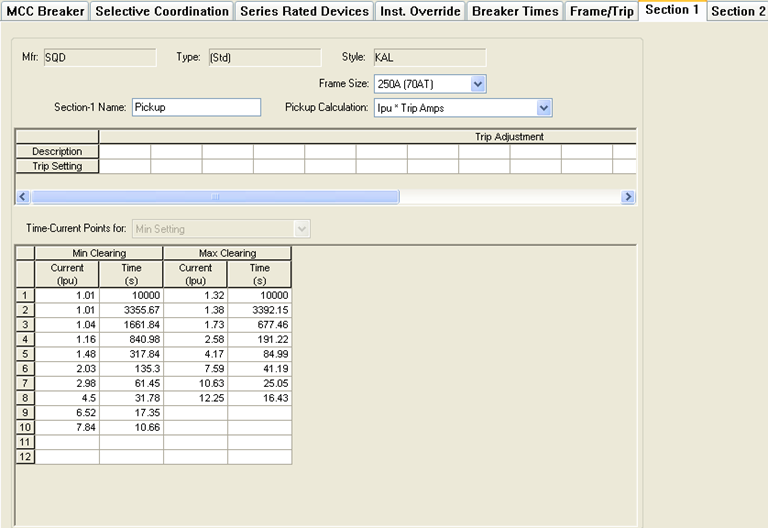Select the Series Rated Devices tab
The height and width of the screenshot is (528, 768).
(304, 12)
